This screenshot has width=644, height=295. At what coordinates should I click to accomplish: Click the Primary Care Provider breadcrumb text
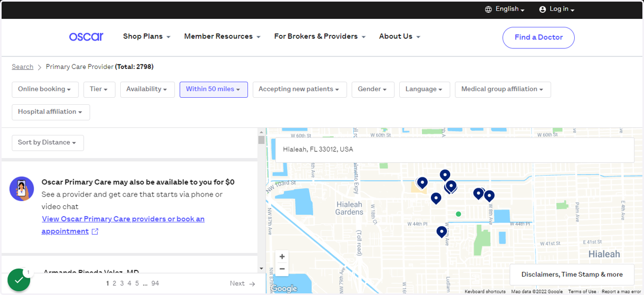[79, 67]
